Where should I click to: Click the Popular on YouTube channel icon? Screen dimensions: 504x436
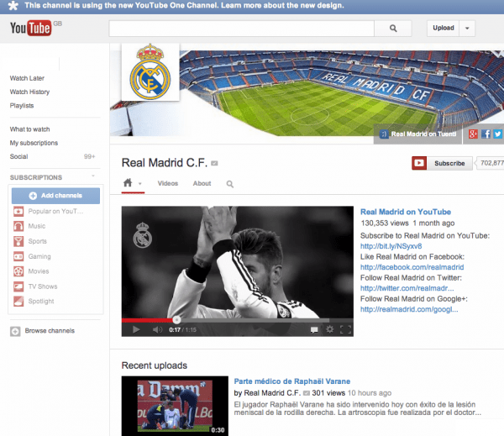pyautogui.click(x=18, y=211)
